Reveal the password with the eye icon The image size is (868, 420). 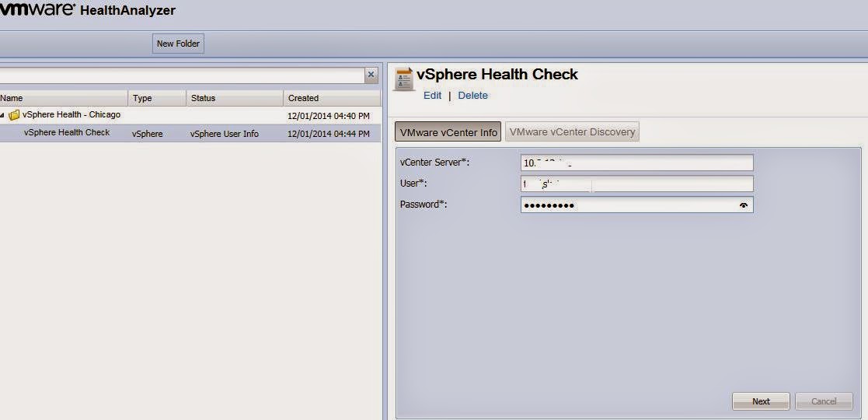pos(744,205)
